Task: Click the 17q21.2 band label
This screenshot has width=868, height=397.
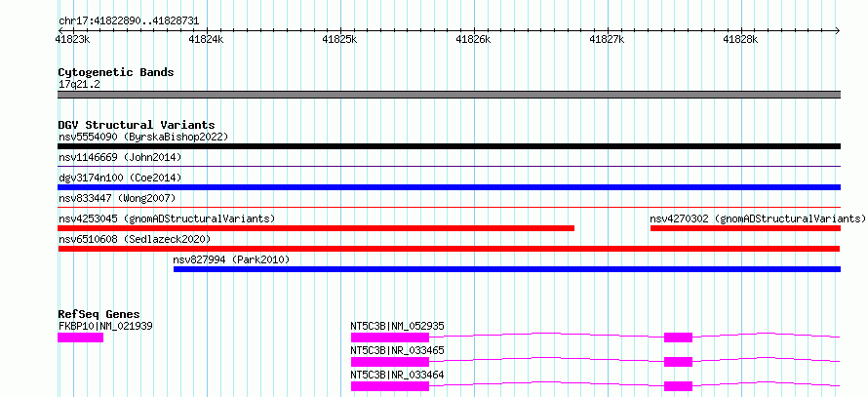Action: pyautogui.click(x=79, y=84)
